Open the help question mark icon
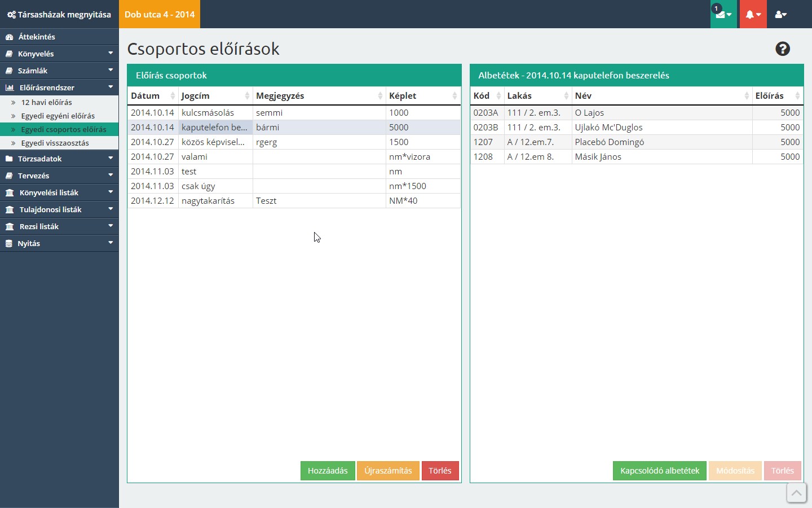The width and height of the screenshot is (812, 508). coord(783,49)
